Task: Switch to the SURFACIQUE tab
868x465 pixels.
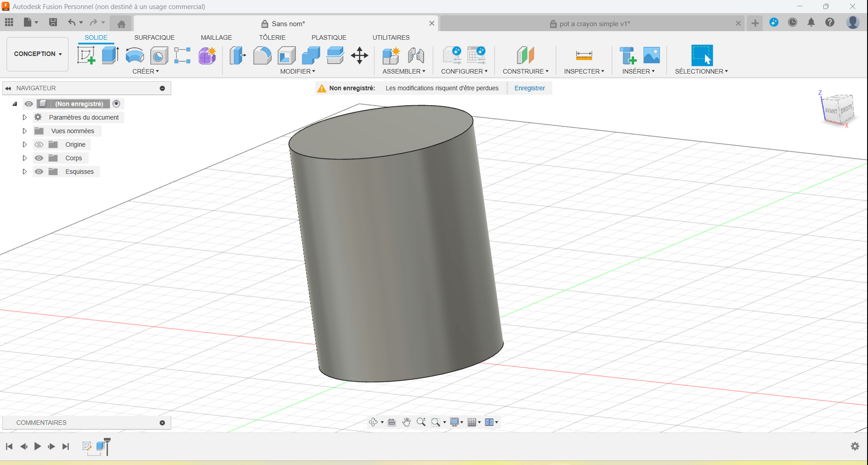Action: [x=154, y=37]
